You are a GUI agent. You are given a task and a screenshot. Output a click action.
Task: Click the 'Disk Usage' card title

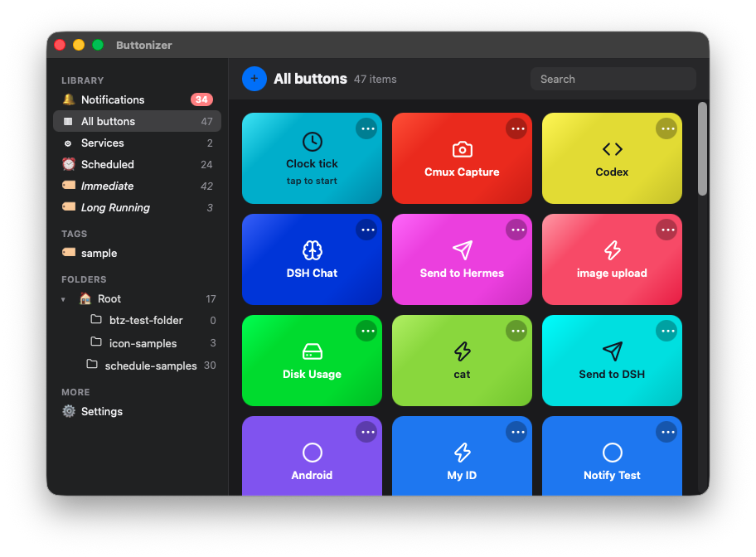coord(312,374)
